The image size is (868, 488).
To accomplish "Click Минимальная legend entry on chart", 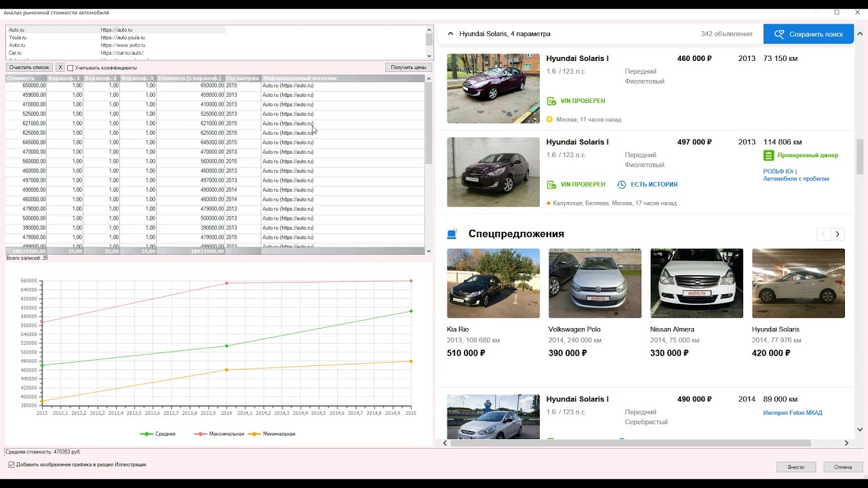I will 272,434.
